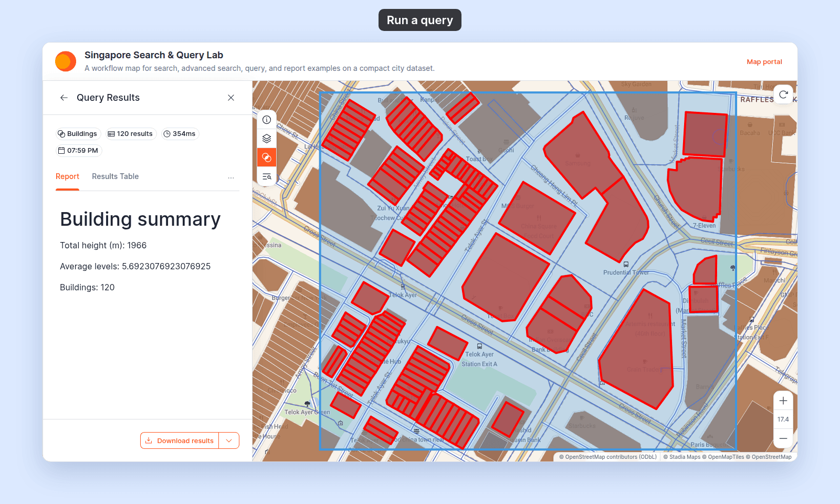This screenshot has height=504, width=840.
Task: Click the Telok Ayer Station Exit A marker
Action: tap(479, 346)
